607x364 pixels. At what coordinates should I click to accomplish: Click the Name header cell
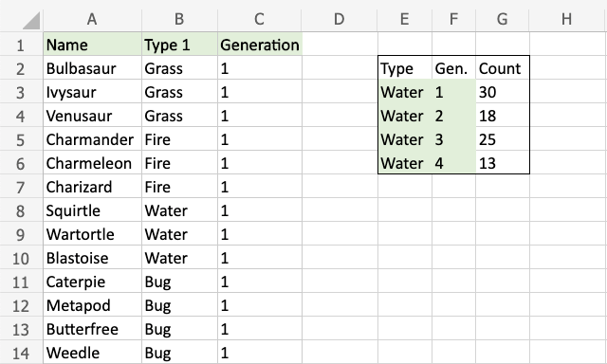point(92,45)
